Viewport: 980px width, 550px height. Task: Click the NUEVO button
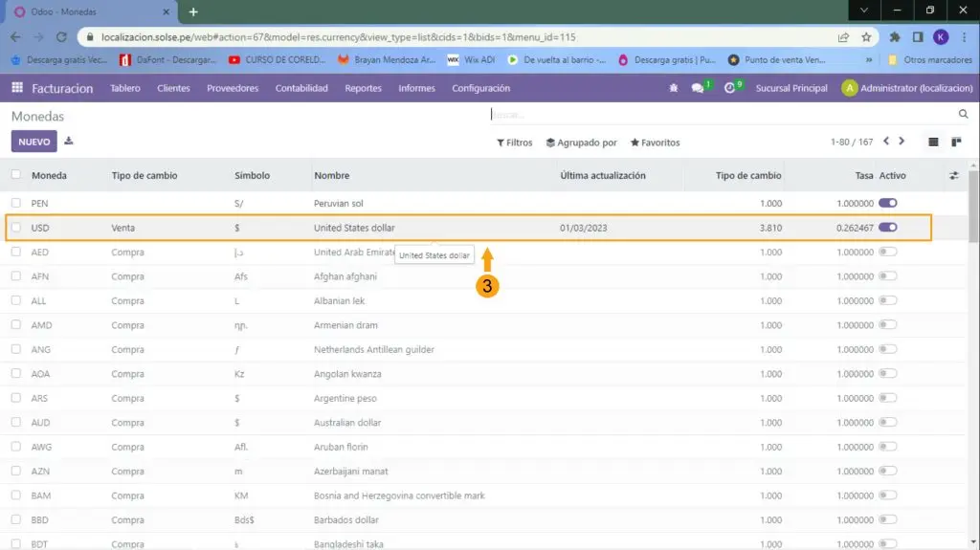[x=33, y=142]
